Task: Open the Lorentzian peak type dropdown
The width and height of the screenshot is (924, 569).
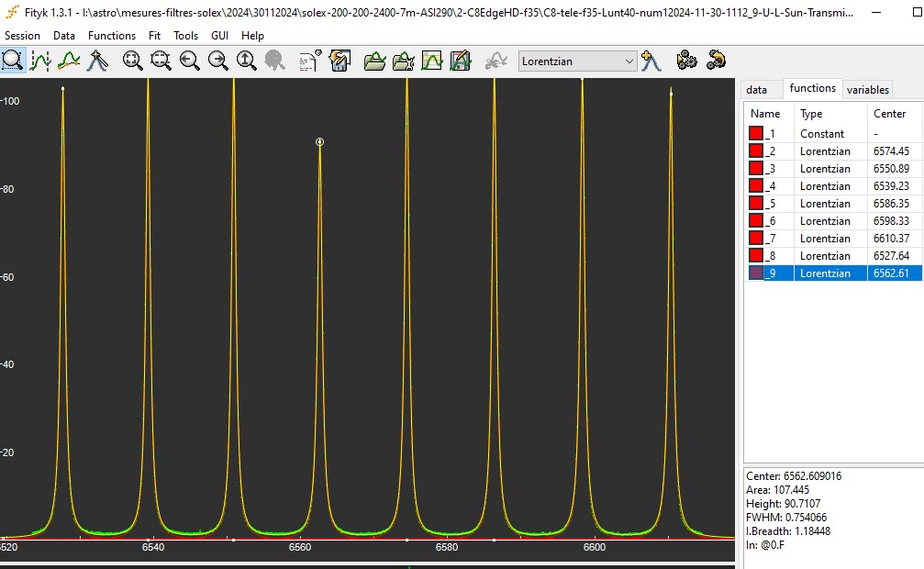Action: (x=577, y=61)
